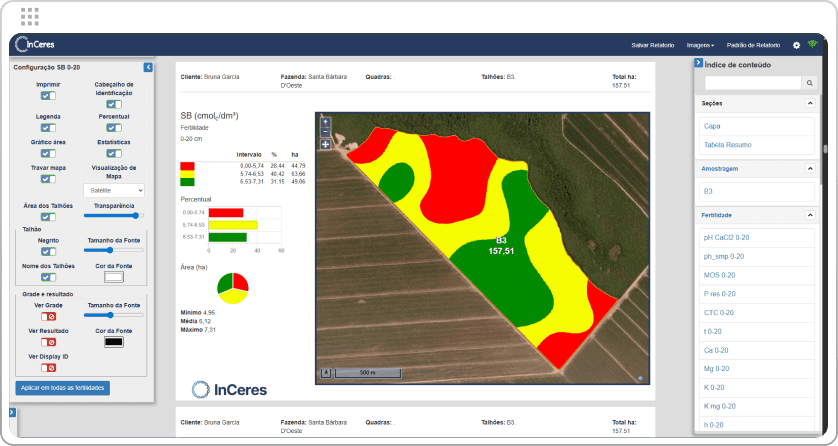Viewport: 838px width, 446px height.
Task: Collapse the Fertilidade section
Action: 809,215
